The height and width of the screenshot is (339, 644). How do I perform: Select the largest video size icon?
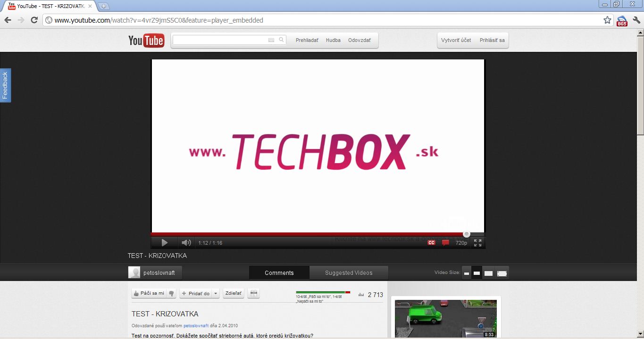[502, 273]
